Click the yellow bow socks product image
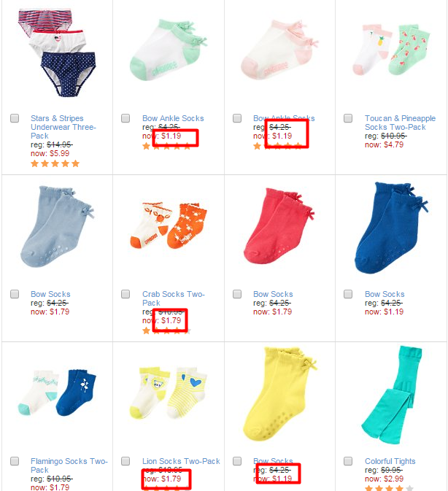 pyautogui.click(x=279, y=394)
